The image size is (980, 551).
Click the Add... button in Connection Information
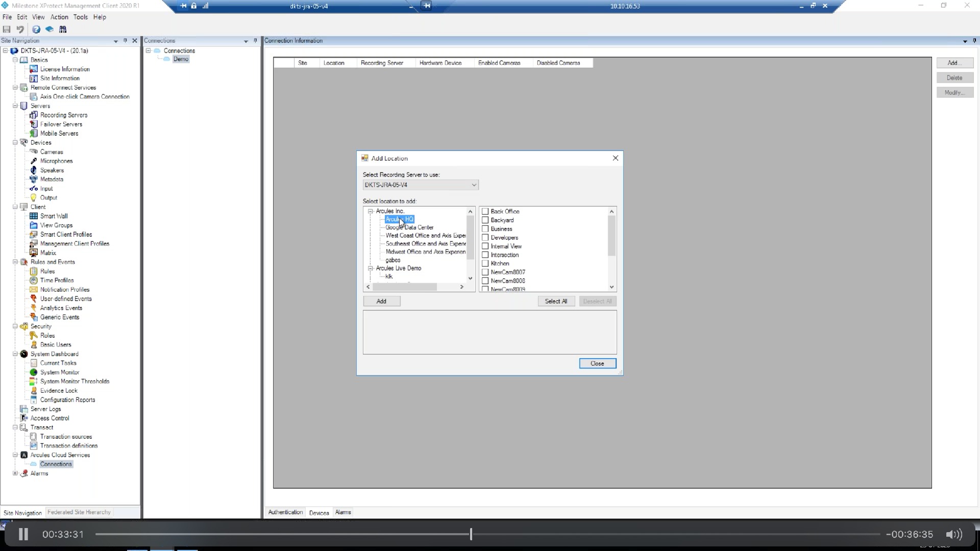point(954,63)
